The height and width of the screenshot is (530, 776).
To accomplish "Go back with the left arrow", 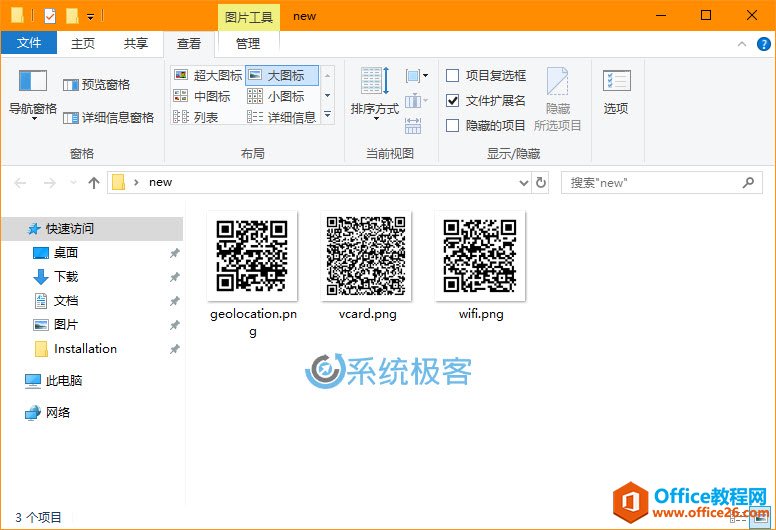I will tap(20, 183).
